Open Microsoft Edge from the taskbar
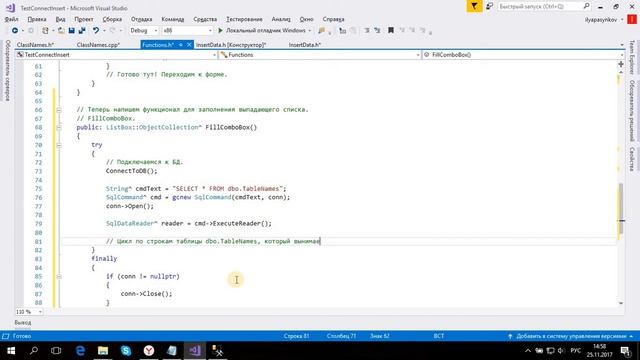 [80, 351]
